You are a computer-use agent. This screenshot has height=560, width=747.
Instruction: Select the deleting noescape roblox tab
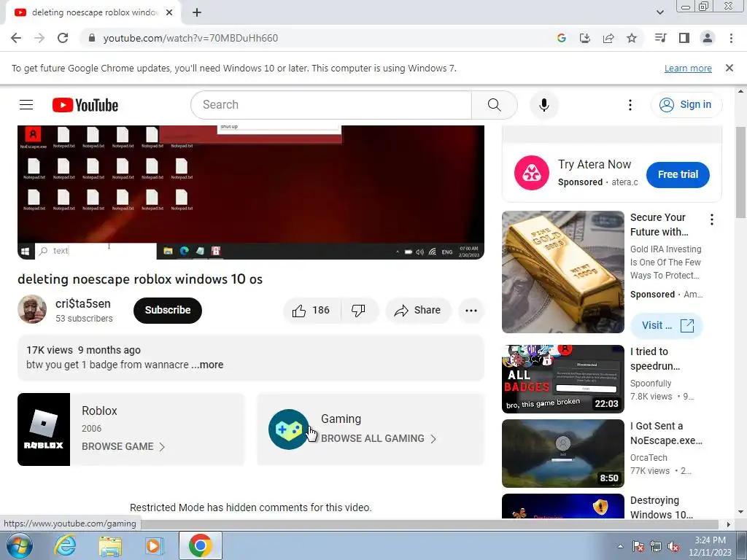tap(93, 12)
